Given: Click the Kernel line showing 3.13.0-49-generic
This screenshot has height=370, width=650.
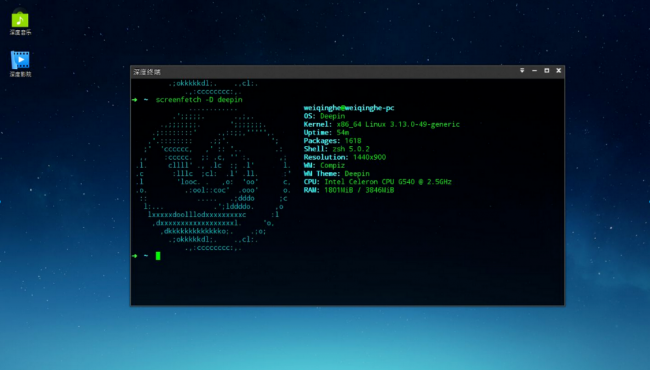Looking at the screenshot, I should tap(381, 124).
